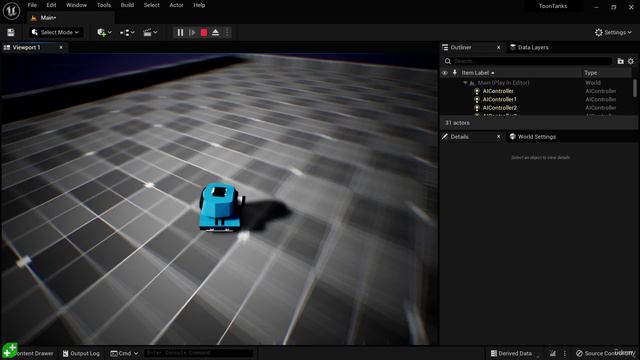Open the Help menu
640x360 pixels.
click(199, 5)
